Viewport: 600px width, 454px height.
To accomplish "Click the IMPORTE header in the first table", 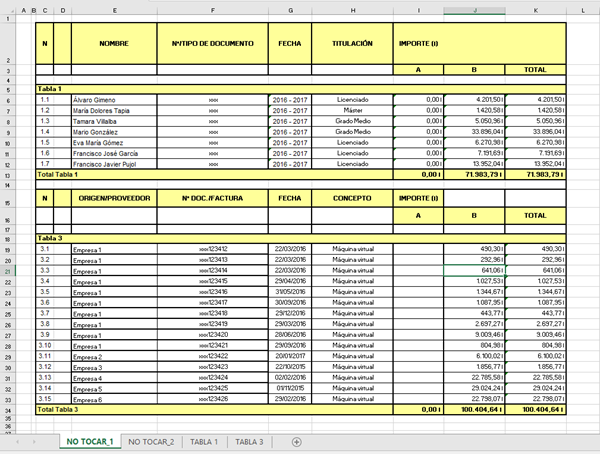I will 479,43.
